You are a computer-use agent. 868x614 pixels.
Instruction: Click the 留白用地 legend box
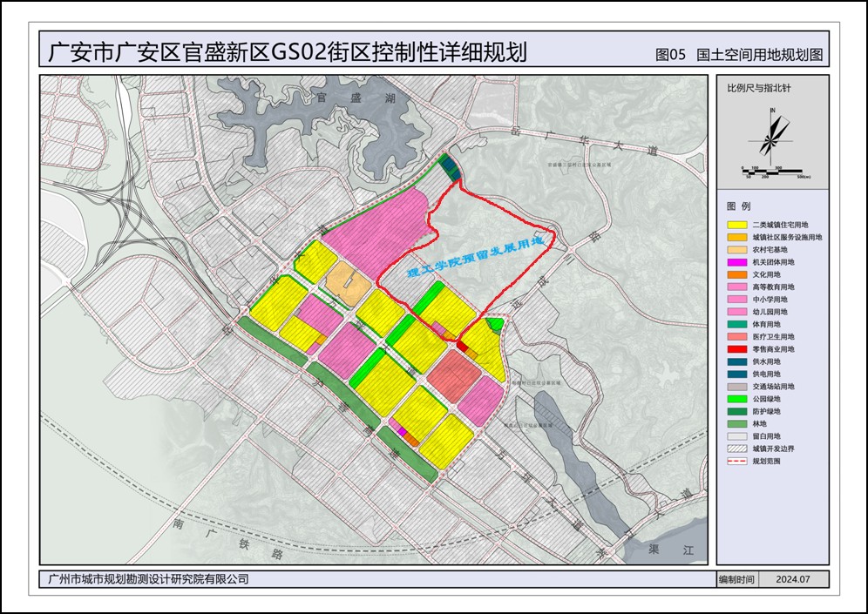click(x=736, y=435)
